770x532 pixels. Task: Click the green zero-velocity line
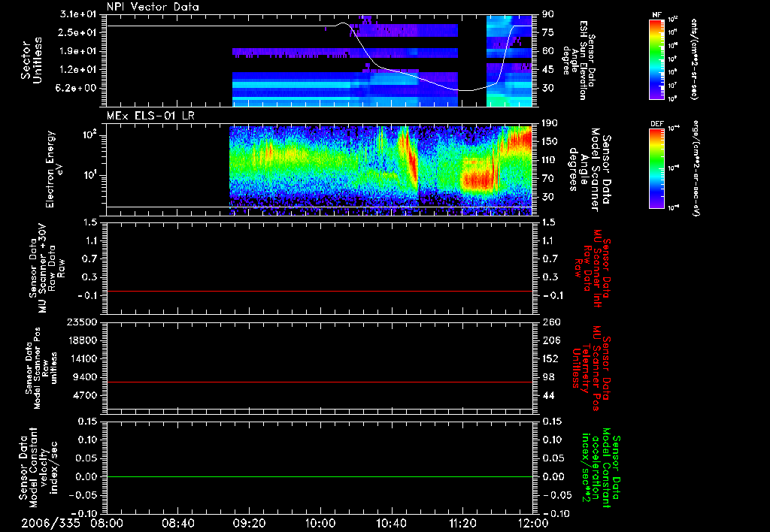click(320, 476)
